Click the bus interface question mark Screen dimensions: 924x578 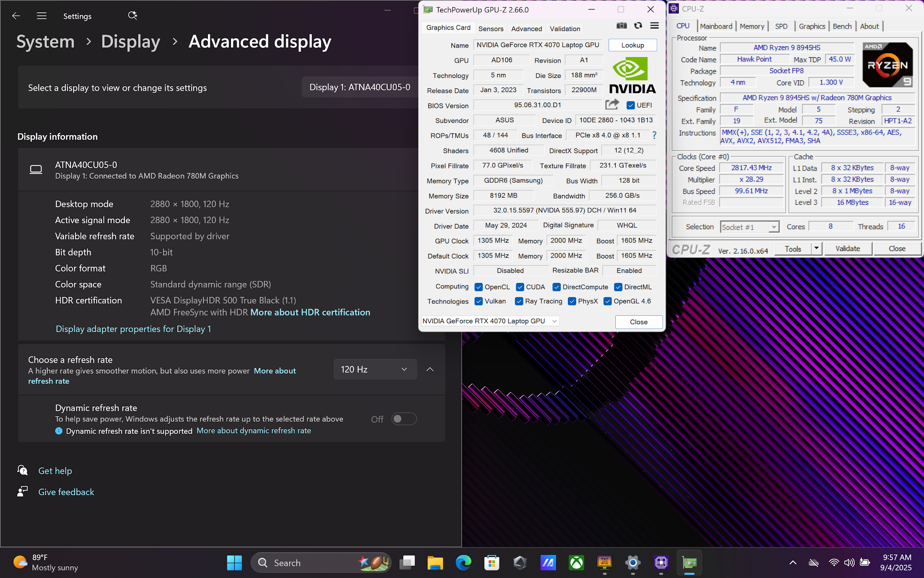654,135
